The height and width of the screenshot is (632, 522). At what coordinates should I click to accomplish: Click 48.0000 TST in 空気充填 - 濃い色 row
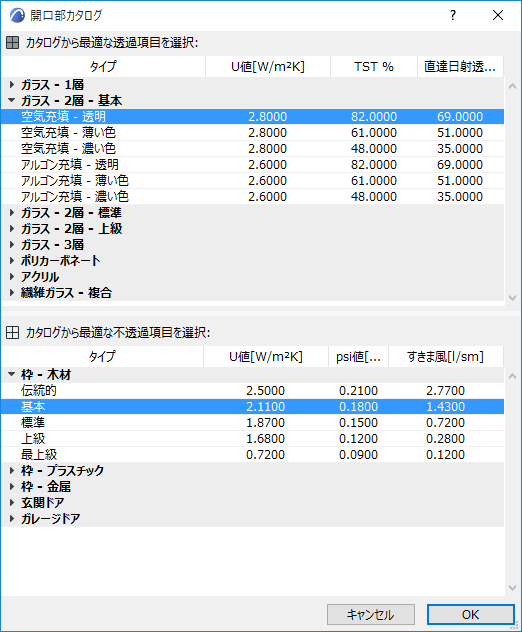[x=374, y=149]
